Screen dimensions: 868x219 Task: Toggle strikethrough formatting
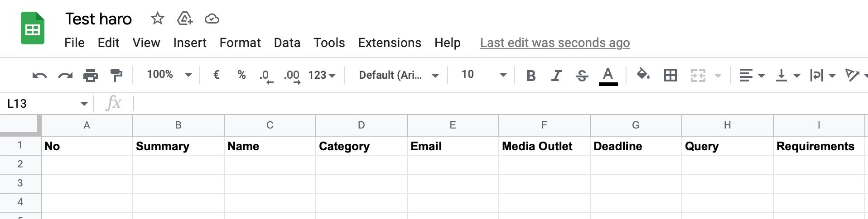coord(582,75)
